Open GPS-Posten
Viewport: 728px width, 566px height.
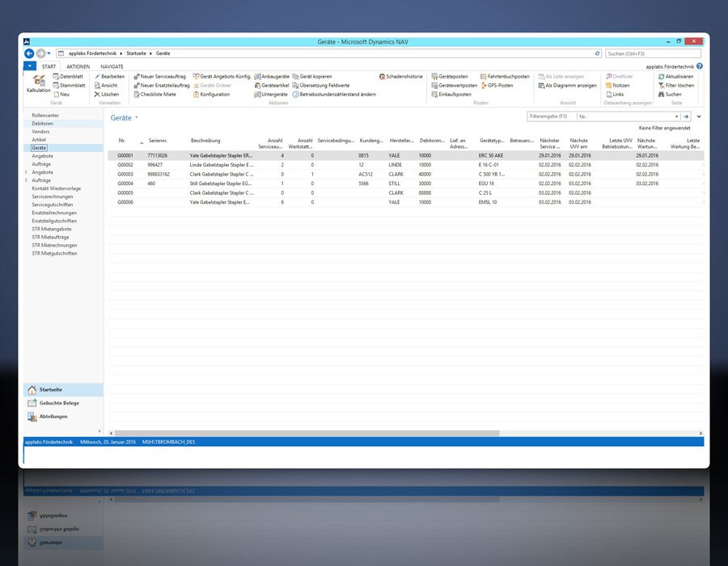pyautogui.click(x=497, y=86)
